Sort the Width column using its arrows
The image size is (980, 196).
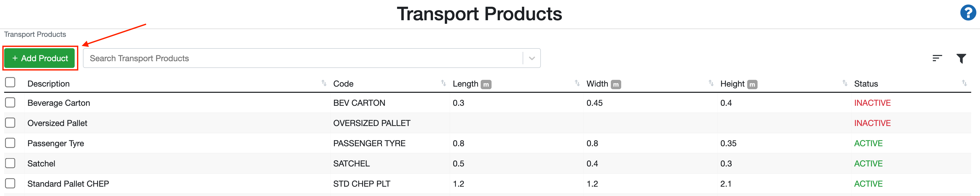click(711, 83)
